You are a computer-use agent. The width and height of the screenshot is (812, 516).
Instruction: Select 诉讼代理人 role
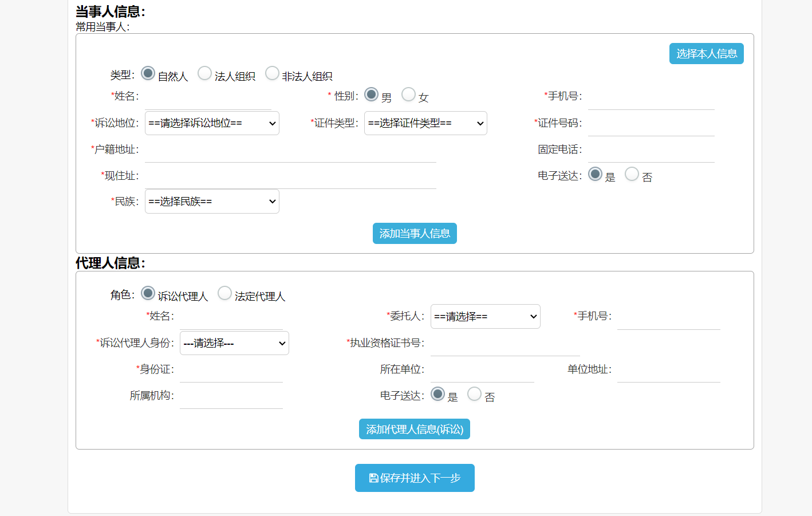point(148,293)
